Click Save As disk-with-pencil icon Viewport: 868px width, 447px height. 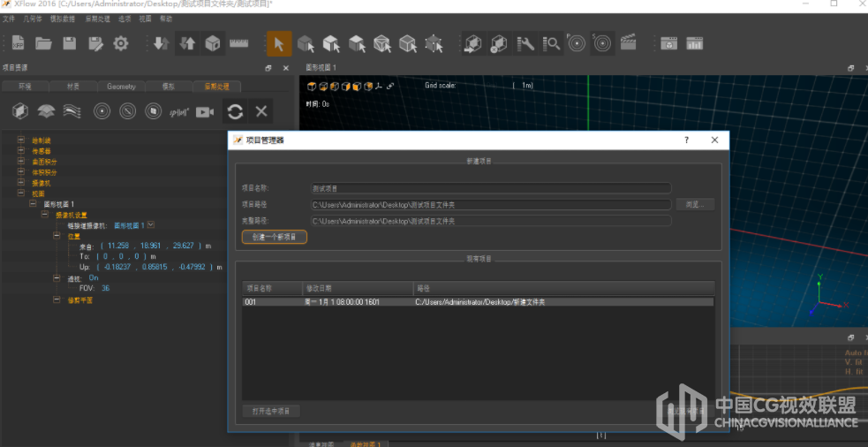click(x=95, y=44)
